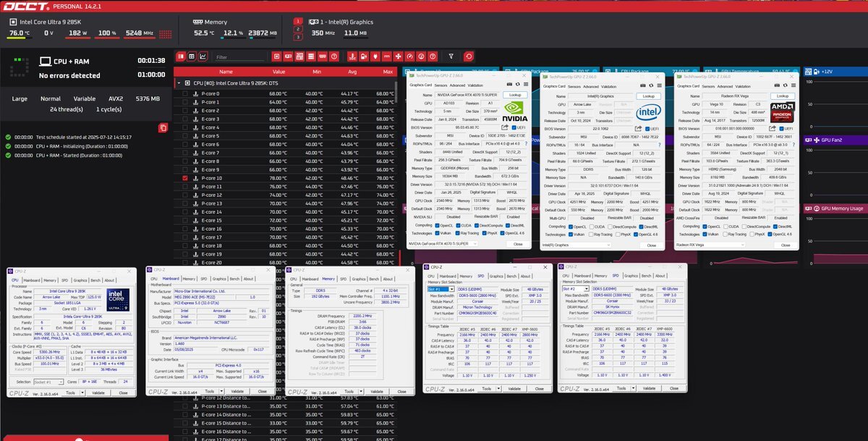Click the red copy log icon

(x=163, y=128)
